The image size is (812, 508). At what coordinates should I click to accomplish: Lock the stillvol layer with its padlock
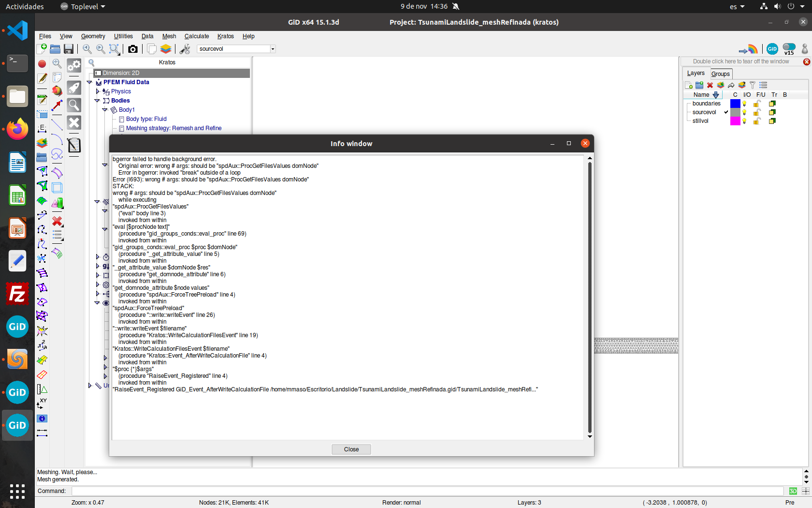pos(756,121)
